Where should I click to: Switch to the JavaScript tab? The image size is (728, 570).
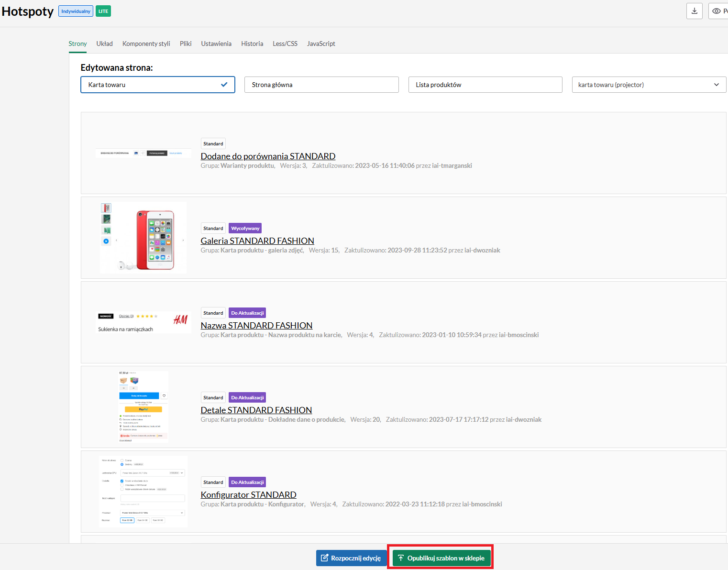click(x=321, y=44)
